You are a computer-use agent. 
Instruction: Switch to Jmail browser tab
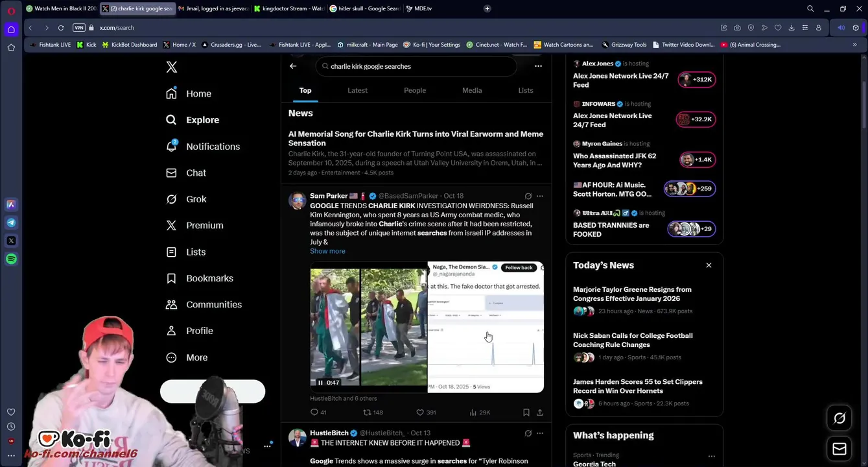tap(213, 8)
